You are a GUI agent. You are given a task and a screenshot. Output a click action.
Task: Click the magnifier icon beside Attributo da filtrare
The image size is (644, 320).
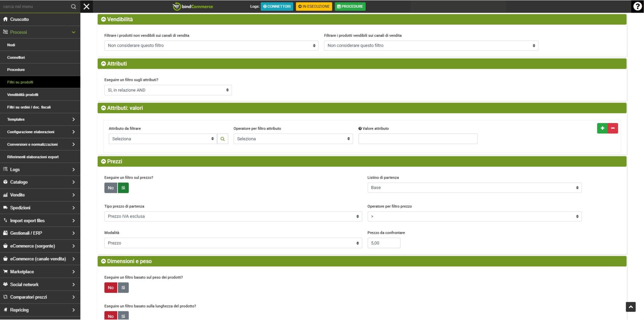[222, 139]
